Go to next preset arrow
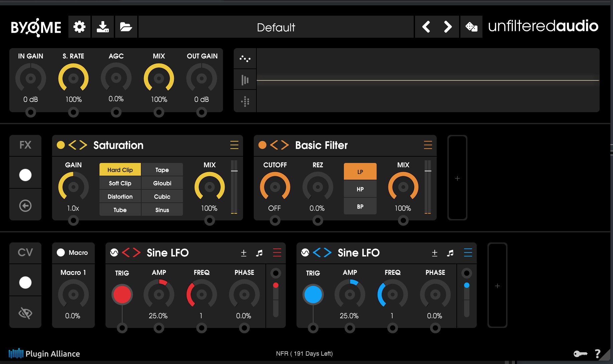This screenshot has height=364, width=613. point(448,27)
